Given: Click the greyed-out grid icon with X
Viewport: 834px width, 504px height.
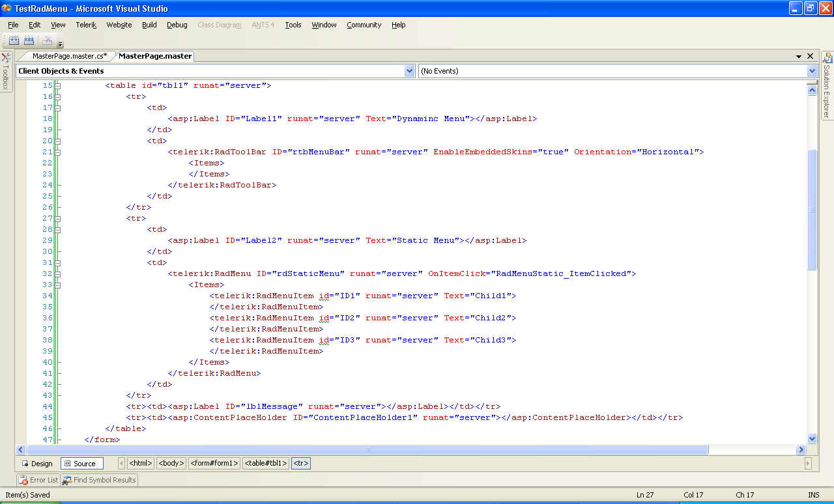Looking at the screenshot, I should (x=47, y=40).
